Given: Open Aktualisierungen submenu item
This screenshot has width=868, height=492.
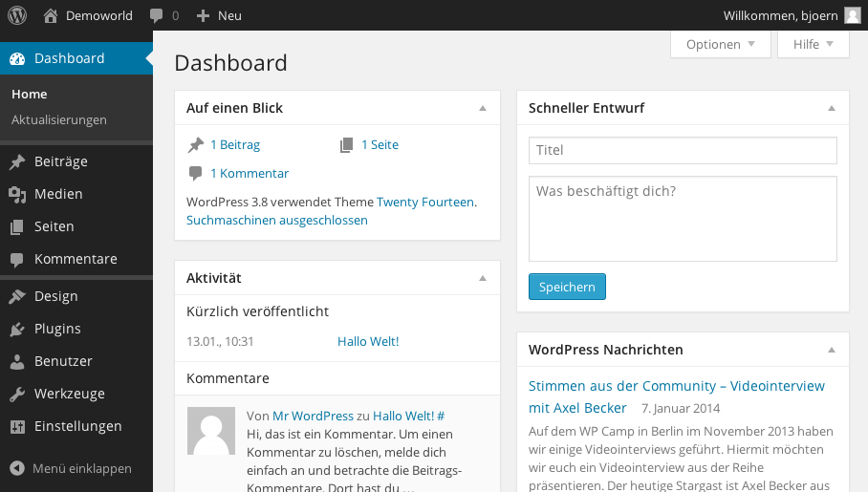Looking at the screenshot, I should (x=59, y=119).
